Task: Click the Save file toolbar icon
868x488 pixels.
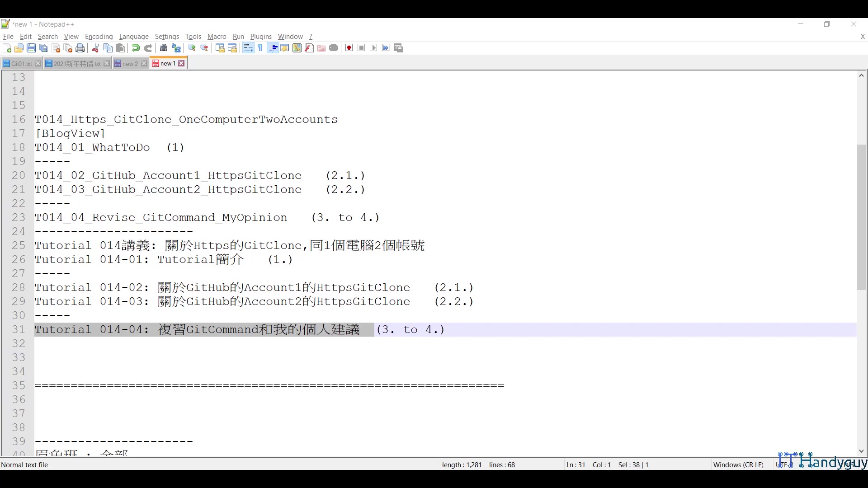Action: pos(31,48)
